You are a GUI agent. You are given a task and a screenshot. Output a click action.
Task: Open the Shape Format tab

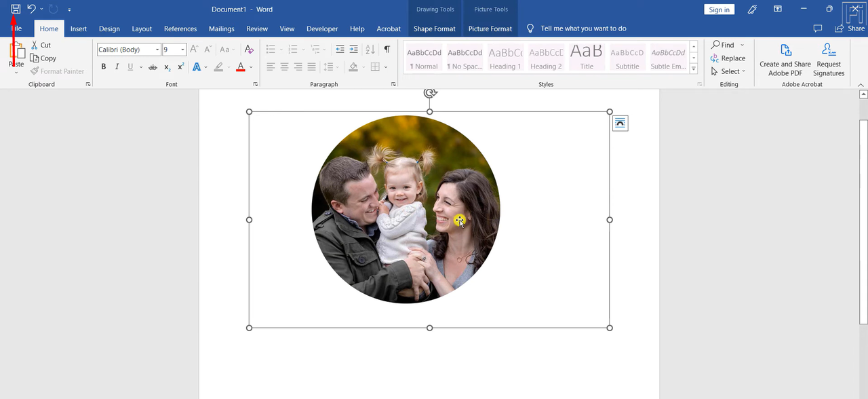[435, 28]
